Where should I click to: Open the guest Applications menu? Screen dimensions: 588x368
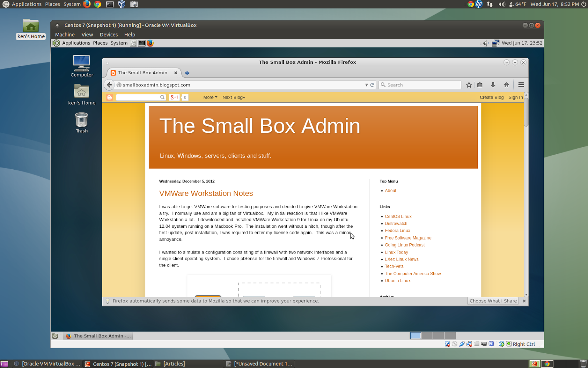[76, 43]
